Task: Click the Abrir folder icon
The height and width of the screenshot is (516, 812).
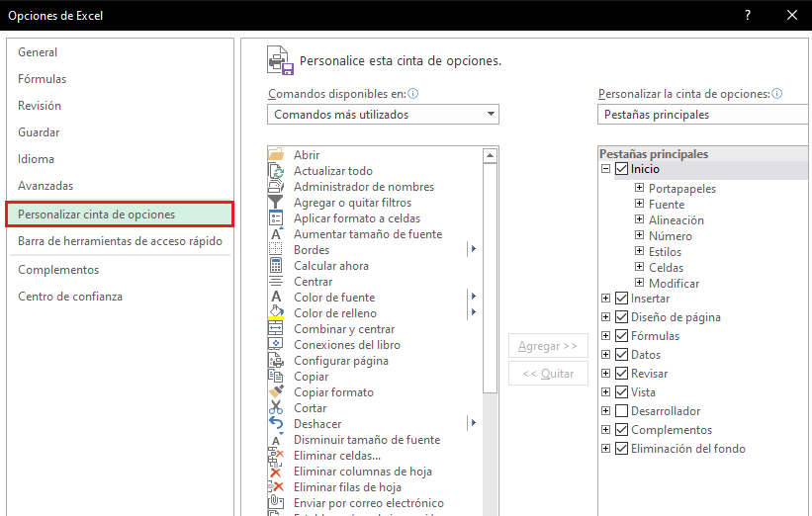Action: click(276, 155)
